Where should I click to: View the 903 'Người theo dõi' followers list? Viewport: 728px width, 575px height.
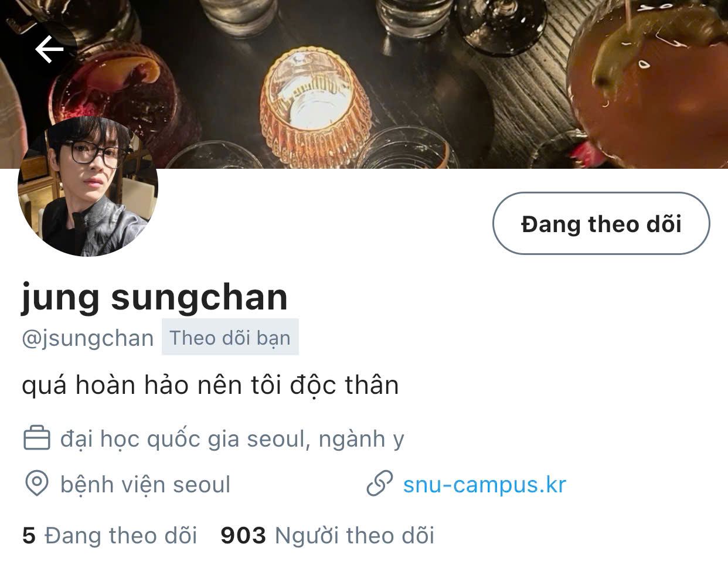pyautogui.click(x=327, y=536)
